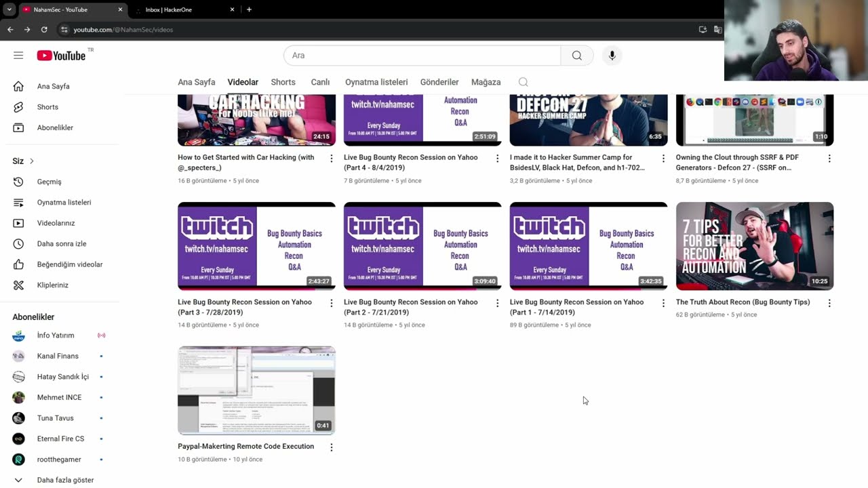Switch to Inbox | HackerOne browser tab
Screen dimensions: 868x488
coord(184,9)
